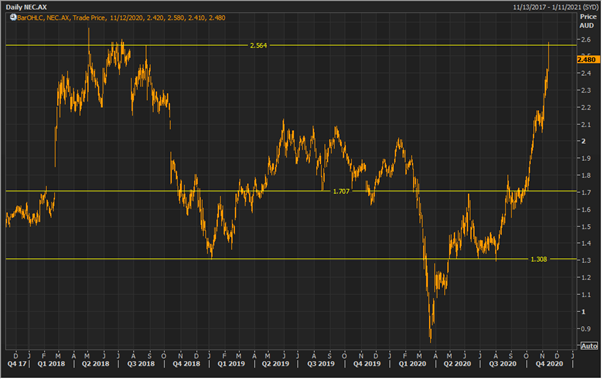Click the Q4 2020 quarter label
Viewport: 602px width, 379px height.
click(x=549, y=364)
